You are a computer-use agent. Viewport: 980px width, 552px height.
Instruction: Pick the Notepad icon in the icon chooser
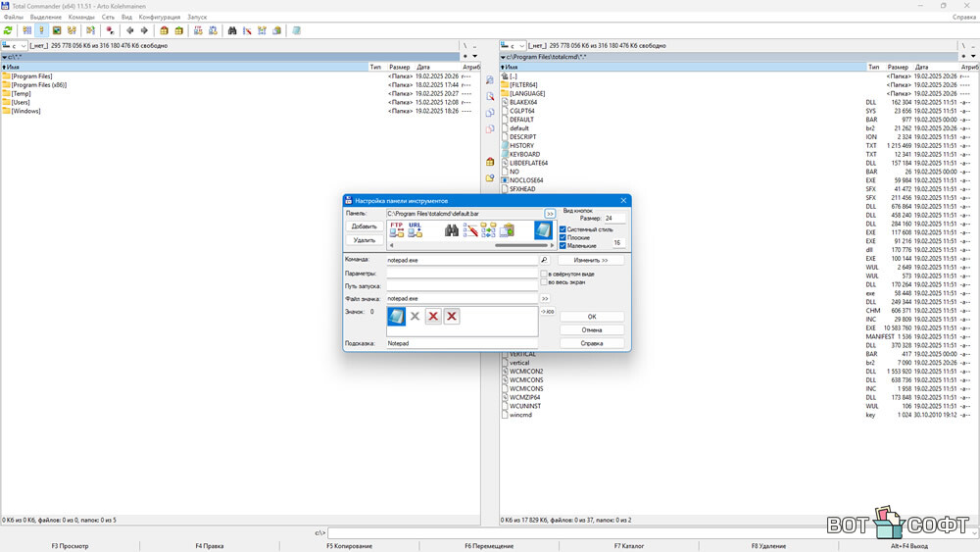[x=396, y=317]
